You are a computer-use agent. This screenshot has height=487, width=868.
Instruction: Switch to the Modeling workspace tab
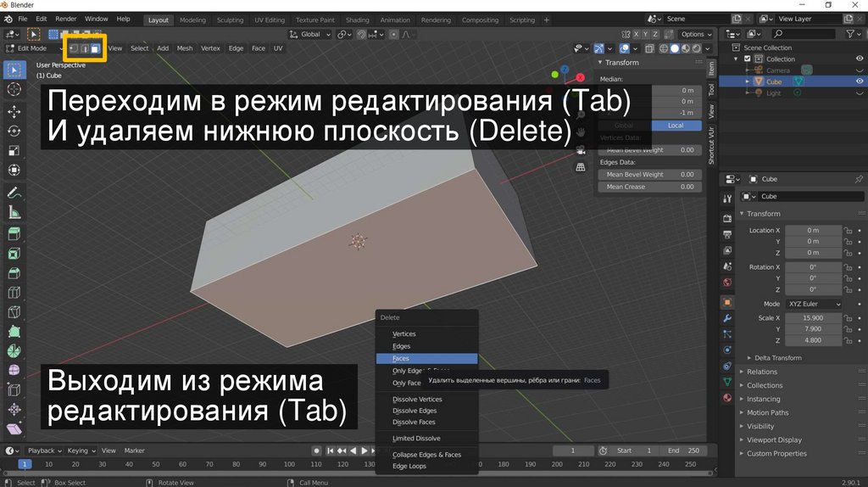[192, 20]
